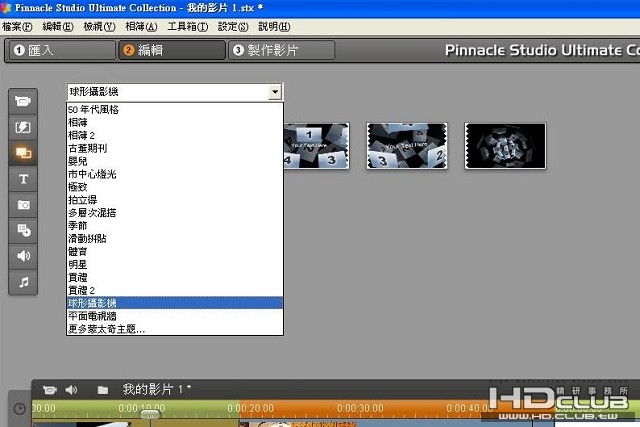
Task: Pick '明星' from the theme list
Action: [175, 265]
